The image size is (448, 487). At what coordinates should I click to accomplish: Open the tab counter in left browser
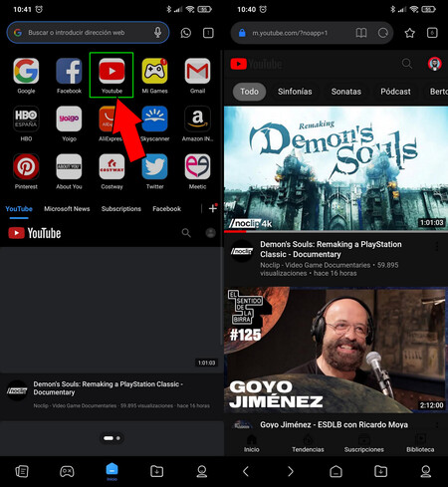[208, 33]
